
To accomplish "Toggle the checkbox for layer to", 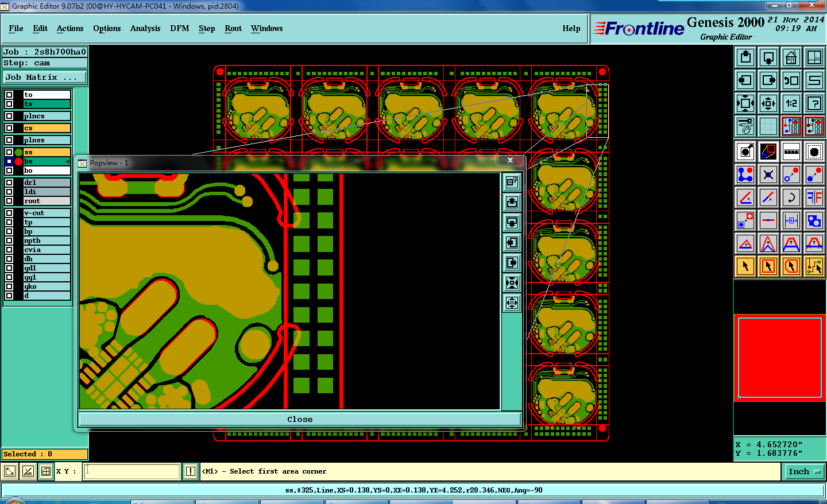I will click(x=9, y=95).
